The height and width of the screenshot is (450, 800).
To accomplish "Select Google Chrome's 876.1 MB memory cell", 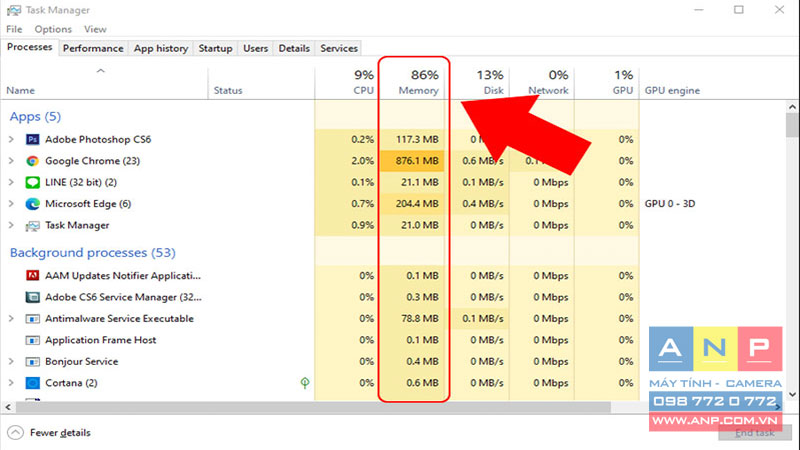I will (412, 161).
